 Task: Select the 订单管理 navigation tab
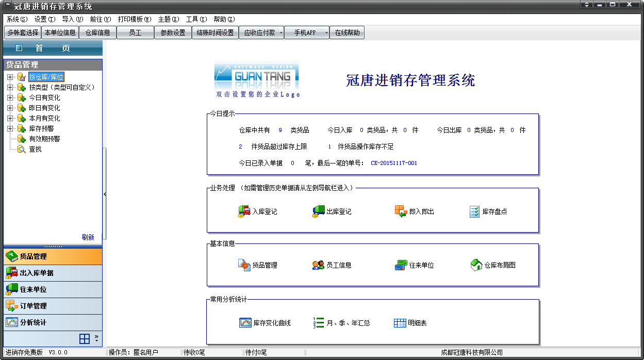click(53, 306)
